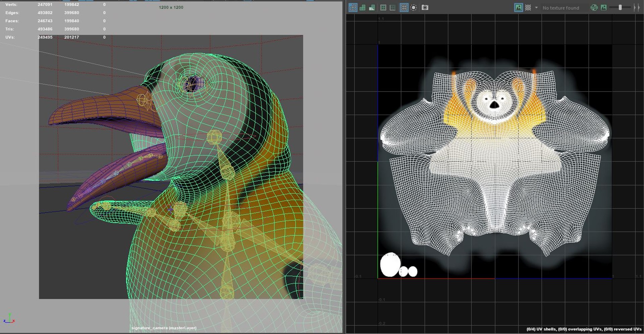
Task: Toggle the UV editor grid display icon
Action: (404, 7)
